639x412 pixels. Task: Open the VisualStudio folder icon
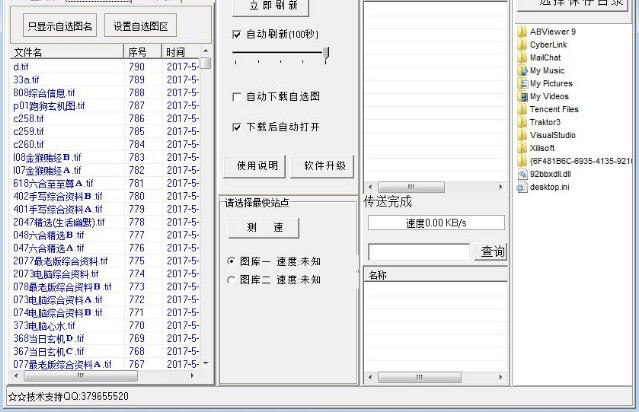522,135
